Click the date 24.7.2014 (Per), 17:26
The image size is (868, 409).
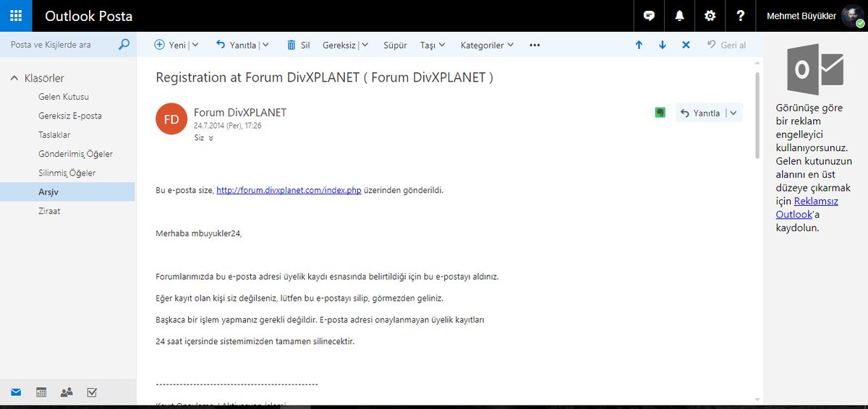point(227,126)
